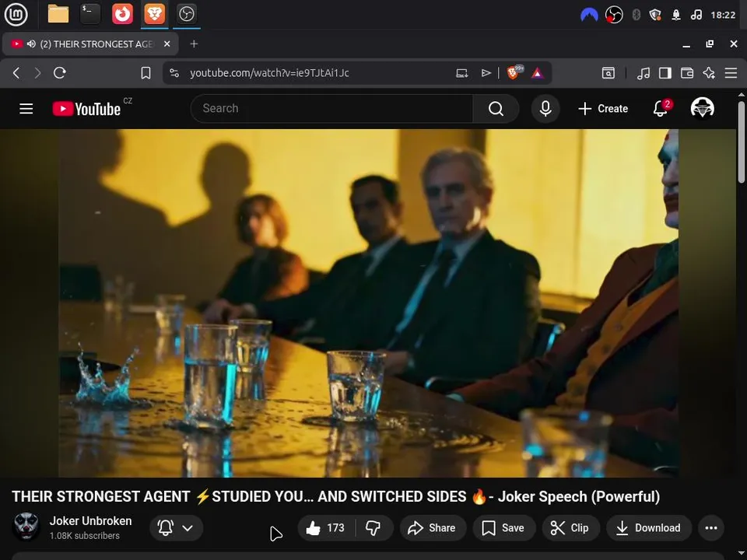This screenshot has height=560, width=747.
Task: Mute the tab via its speaker icon
Action: 31,44
